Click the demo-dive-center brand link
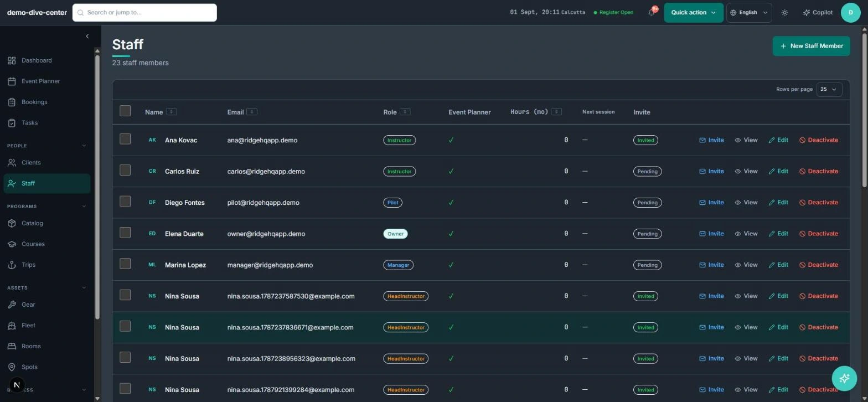This screenshot has width=868, height=402. (x=37, y=12)
